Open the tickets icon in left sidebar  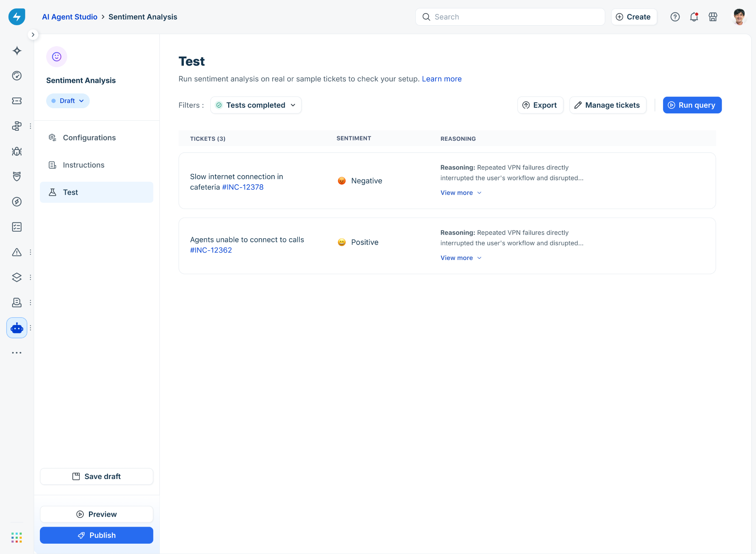point(17,101)
